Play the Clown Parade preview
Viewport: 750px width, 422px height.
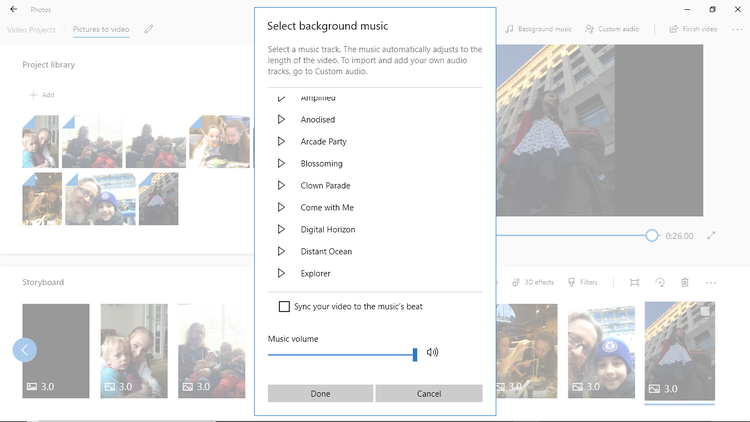pyautogui.click(x=281, y=186)
